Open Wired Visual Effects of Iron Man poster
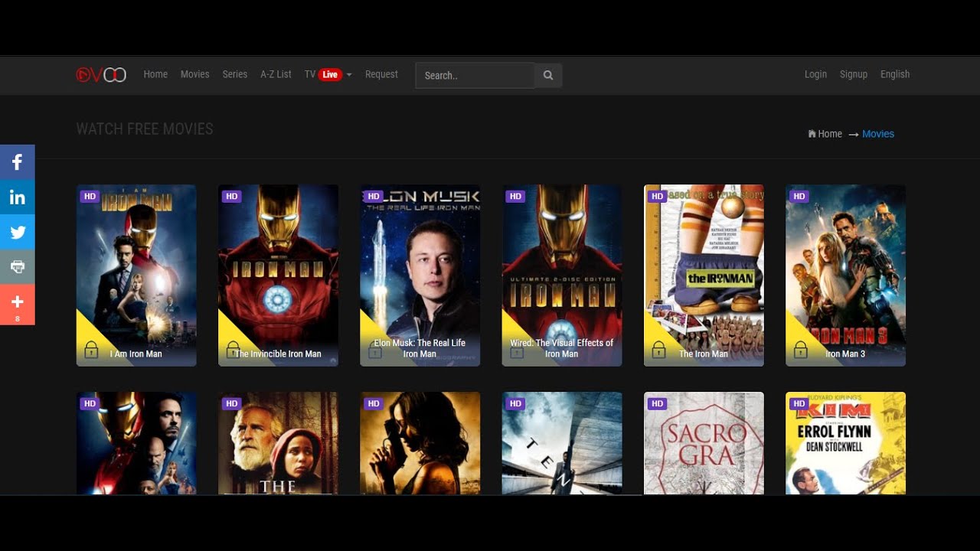Image resolution: width=980 pixels, height=551 pixels. click(x=562, y=275)
